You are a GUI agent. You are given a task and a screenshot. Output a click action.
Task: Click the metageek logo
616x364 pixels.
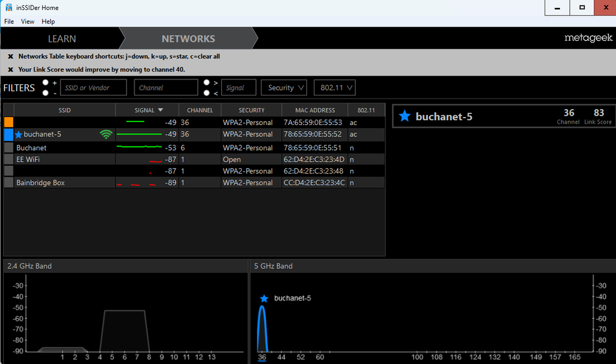pos(588,38)
